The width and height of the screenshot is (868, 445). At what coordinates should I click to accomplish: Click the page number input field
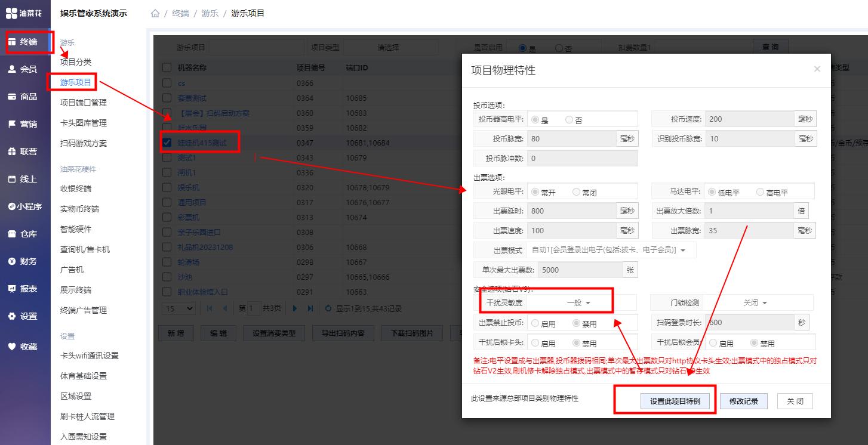(x=253, y=308)
